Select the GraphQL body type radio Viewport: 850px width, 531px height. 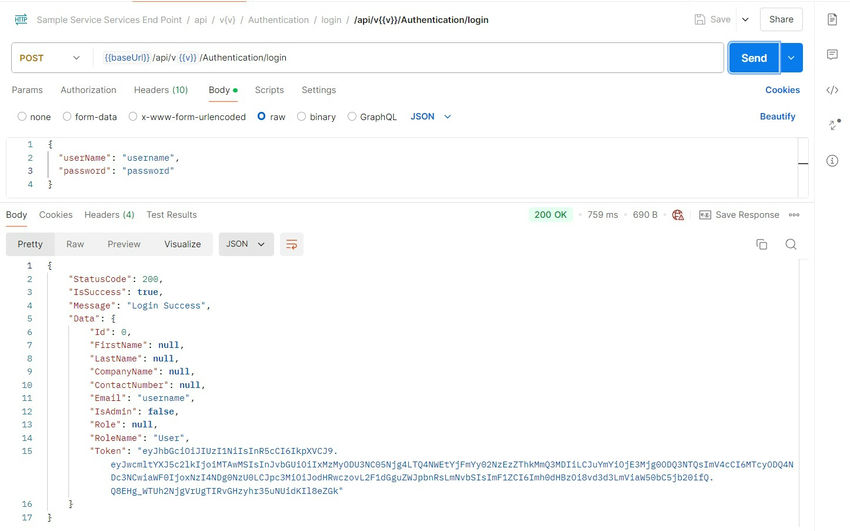coord(352,116)
